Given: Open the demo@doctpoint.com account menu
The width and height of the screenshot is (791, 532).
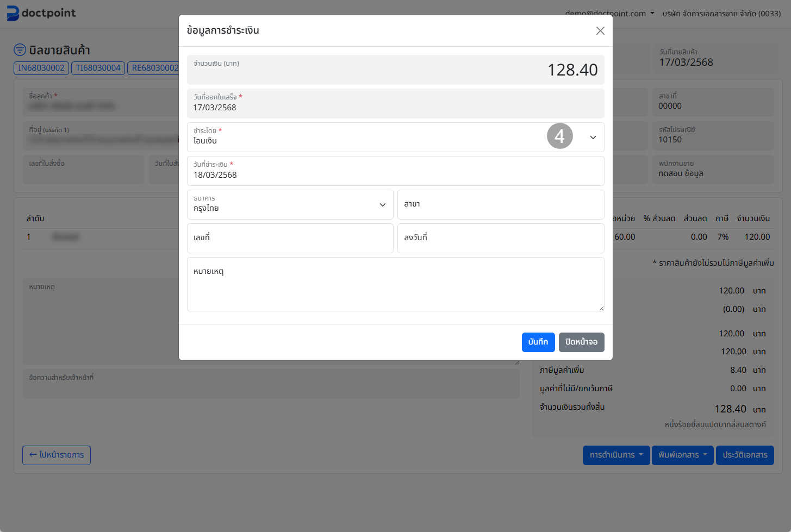Looking at the screenshot, I should [609, 14].
